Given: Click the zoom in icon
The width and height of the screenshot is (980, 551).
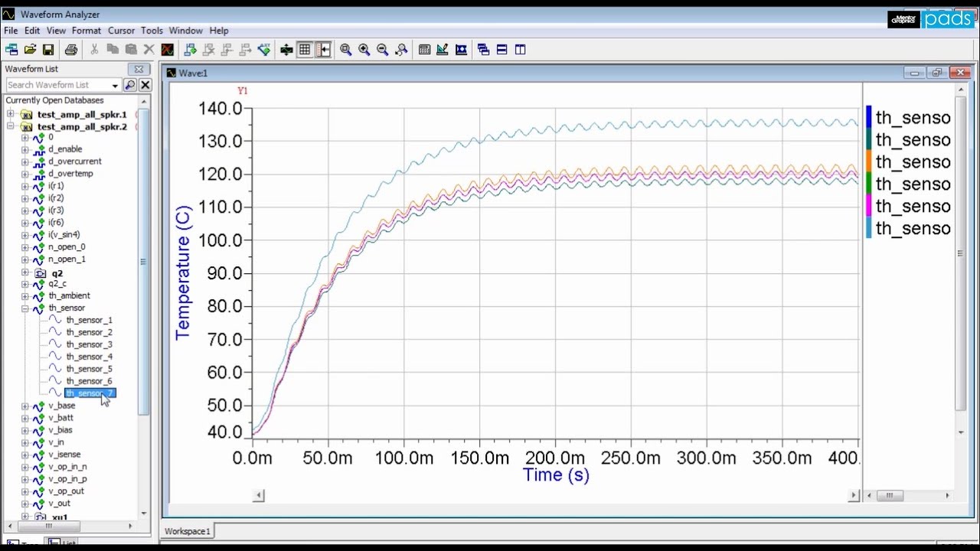Looking at the screenshot, I should pos(364,50).
